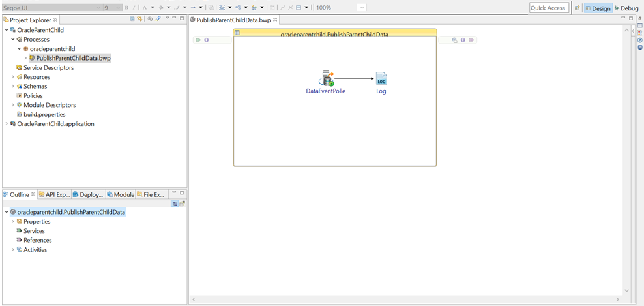Click Collapse All icon in Project Explorer
The height and width of the screenshot is (306, 644).
[x=132, y=19]
